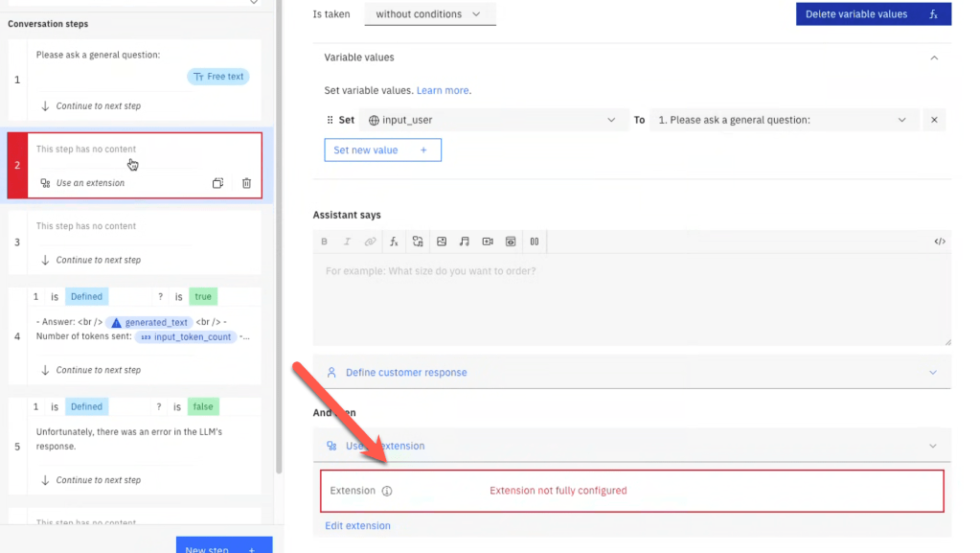
Task: Delete step 2 with the trash icon
Action: (x=246, y=183)
